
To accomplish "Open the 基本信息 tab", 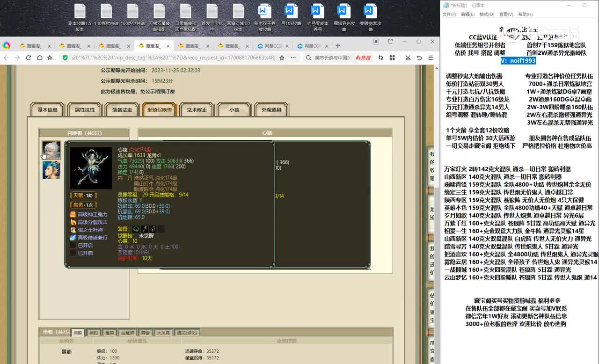I will tap(47, 110).
